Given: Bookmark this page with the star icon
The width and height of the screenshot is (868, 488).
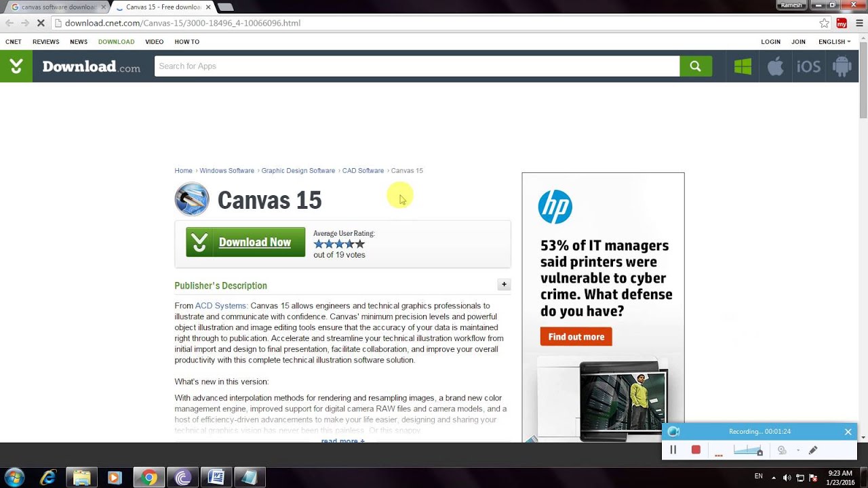Looking at the screenshot, I should 824,23.
